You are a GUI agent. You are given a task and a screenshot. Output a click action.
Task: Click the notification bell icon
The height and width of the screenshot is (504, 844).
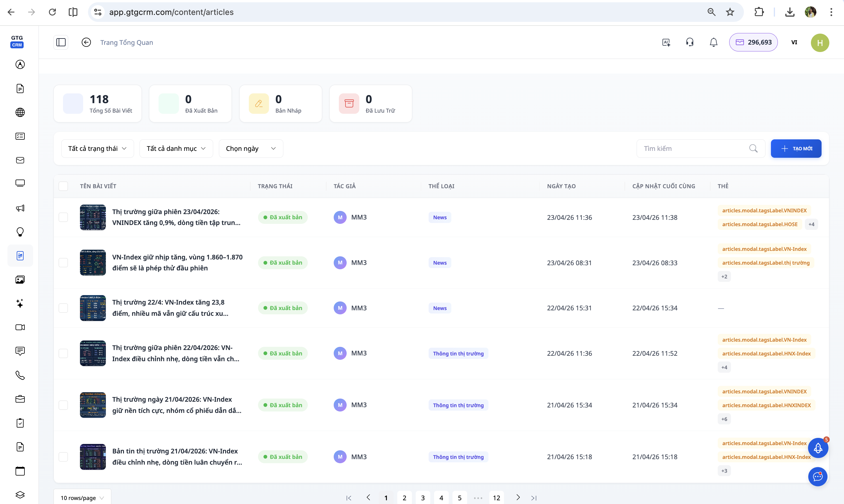point(713,43)
